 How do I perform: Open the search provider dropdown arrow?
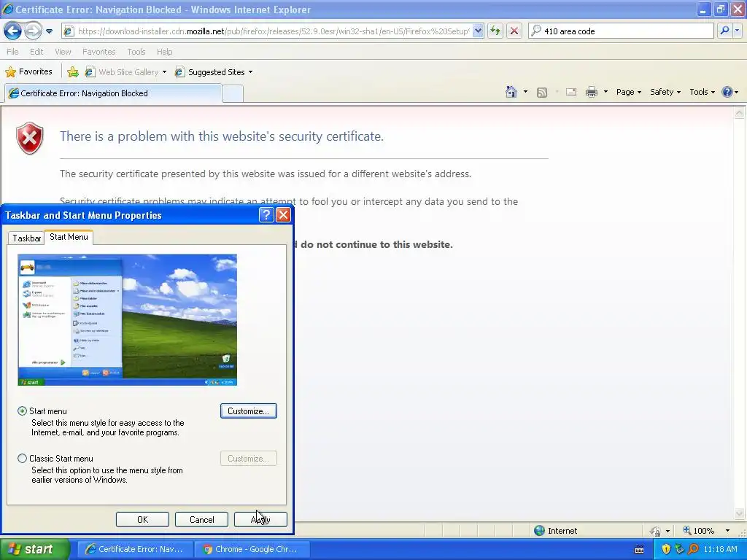[x=737, y=31]
